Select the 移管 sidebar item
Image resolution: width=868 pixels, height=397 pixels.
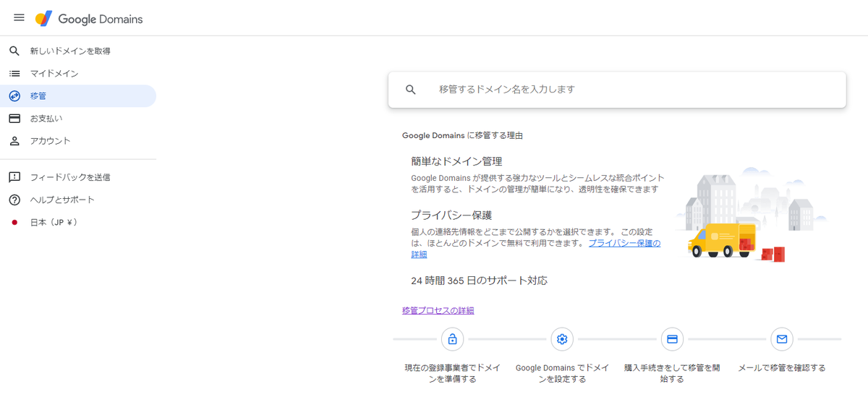(78, 96)
